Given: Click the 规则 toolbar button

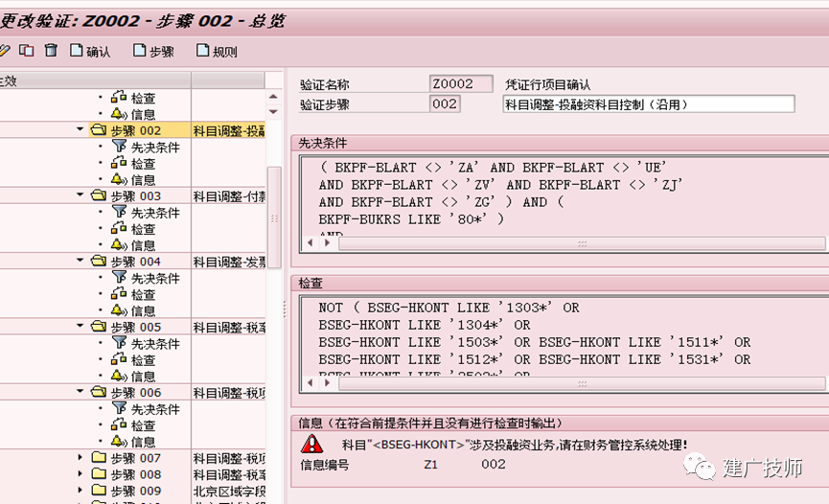Looking at the screenshot, I should click(x=217, y=51).
